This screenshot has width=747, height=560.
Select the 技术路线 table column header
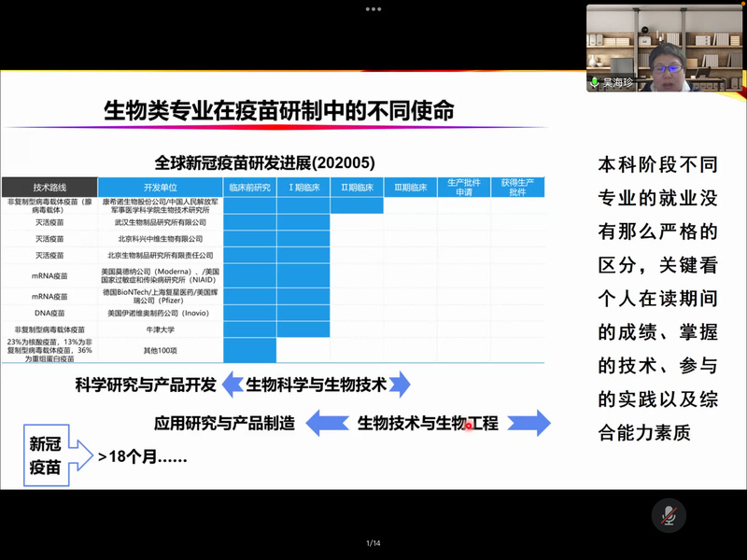point(50,187)
